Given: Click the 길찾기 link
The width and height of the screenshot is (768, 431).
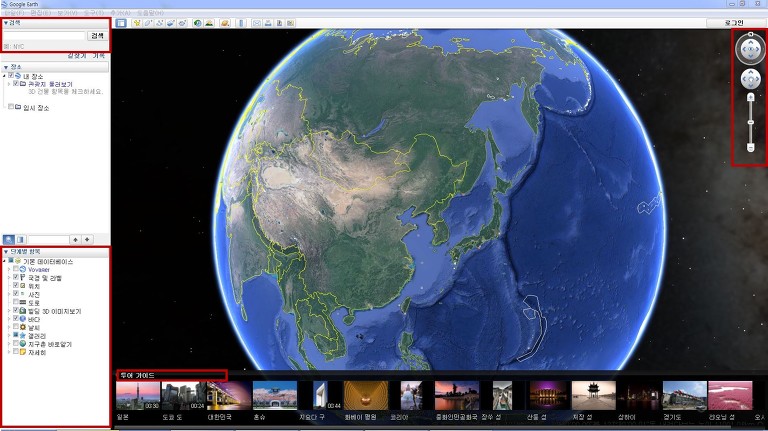Looking at the screenshot, I should click(x=77, y=56).
